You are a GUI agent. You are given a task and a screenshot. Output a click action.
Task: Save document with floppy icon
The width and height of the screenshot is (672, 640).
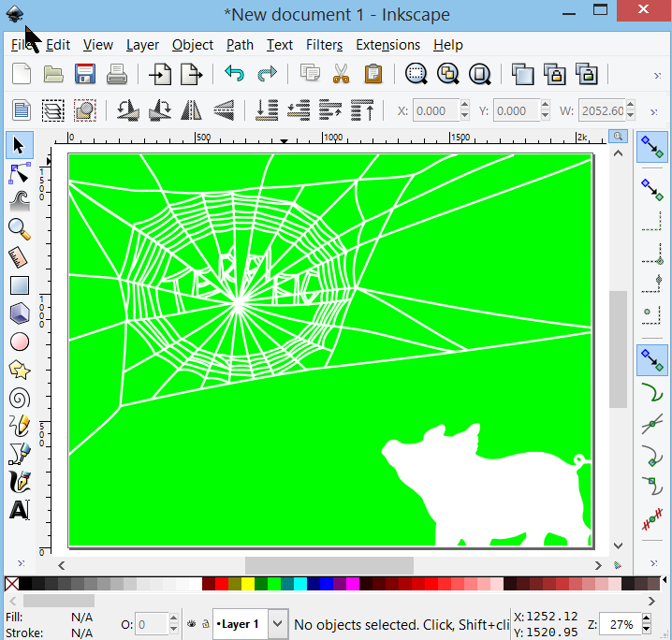85,74
